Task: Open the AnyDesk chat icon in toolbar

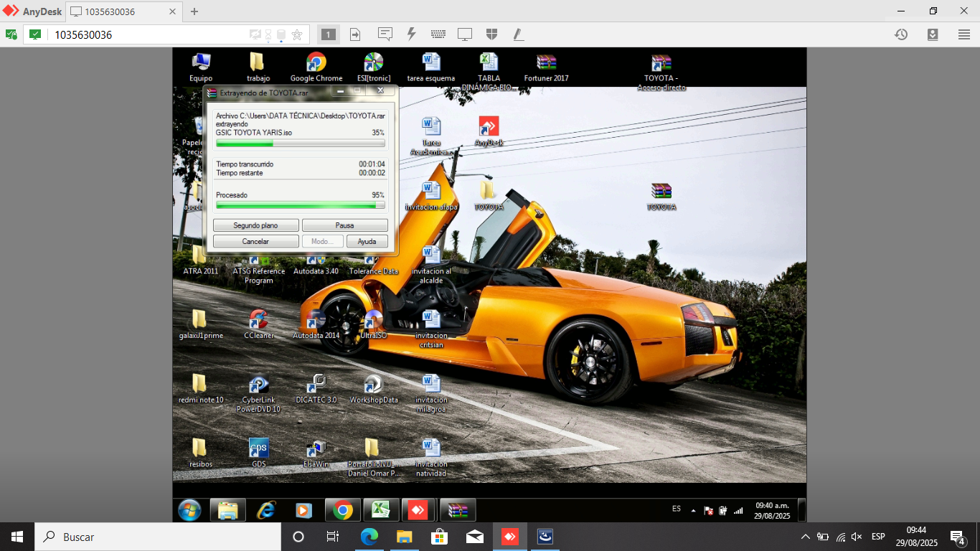Action: [x=385, y=34]
